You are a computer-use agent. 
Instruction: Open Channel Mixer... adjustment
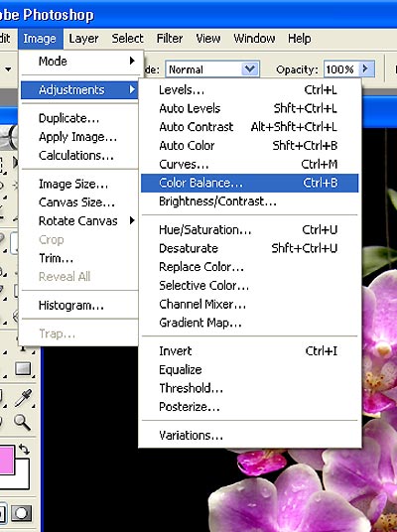coord(250,304)
